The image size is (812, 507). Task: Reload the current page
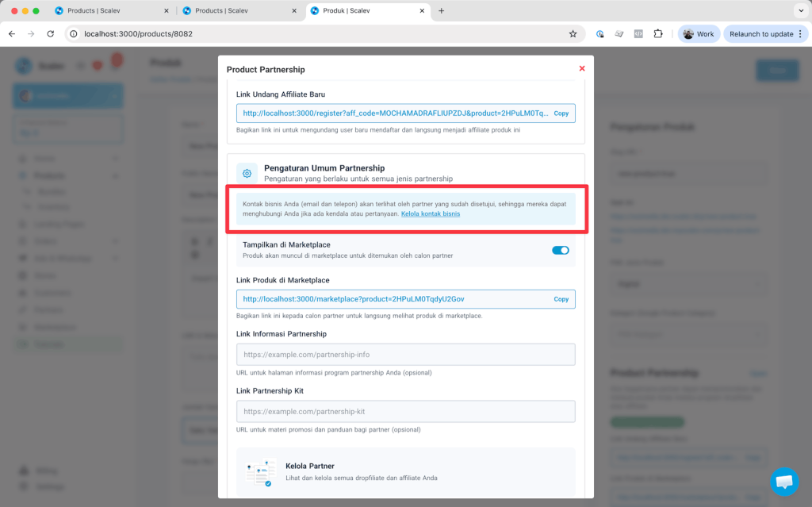point(50,33)
